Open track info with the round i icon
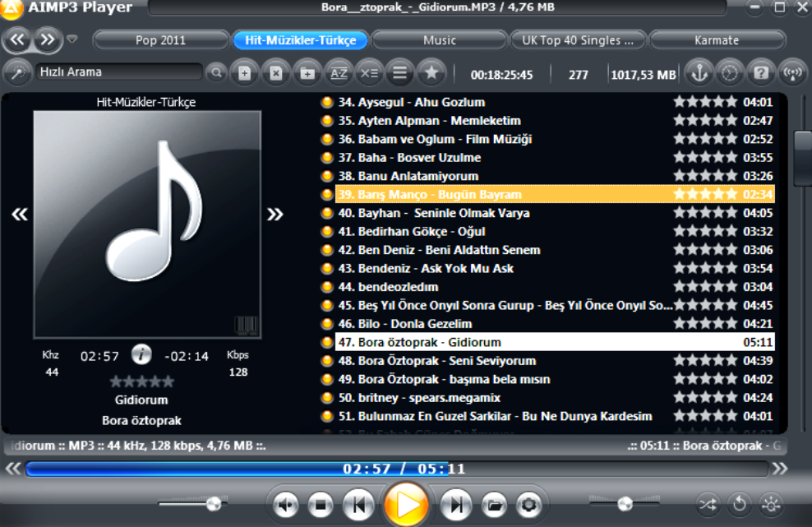Viewport: 812px width, 527px height. [x=141, y=354]
